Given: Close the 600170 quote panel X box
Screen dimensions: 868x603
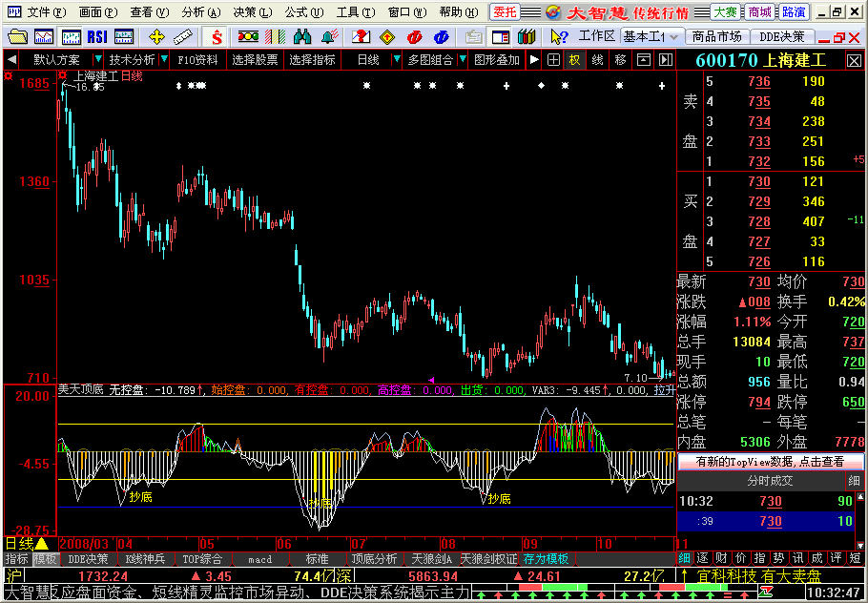Looking at the screenshot, I should click(854, 61).
